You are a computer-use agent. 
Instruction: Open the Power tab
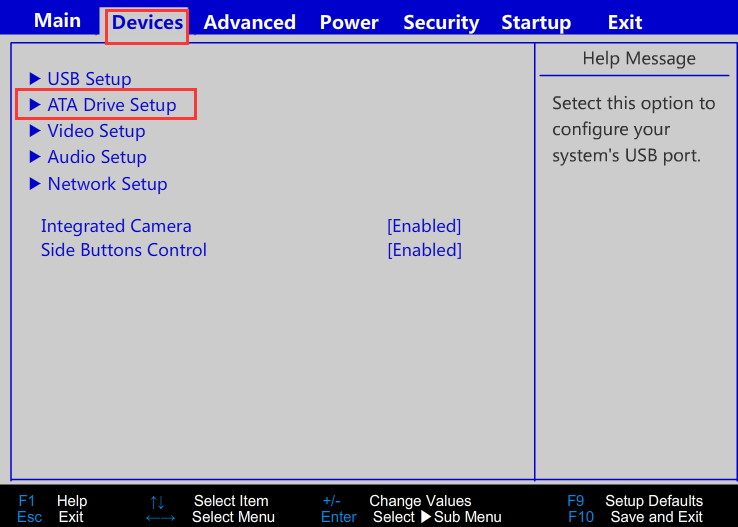349,22
